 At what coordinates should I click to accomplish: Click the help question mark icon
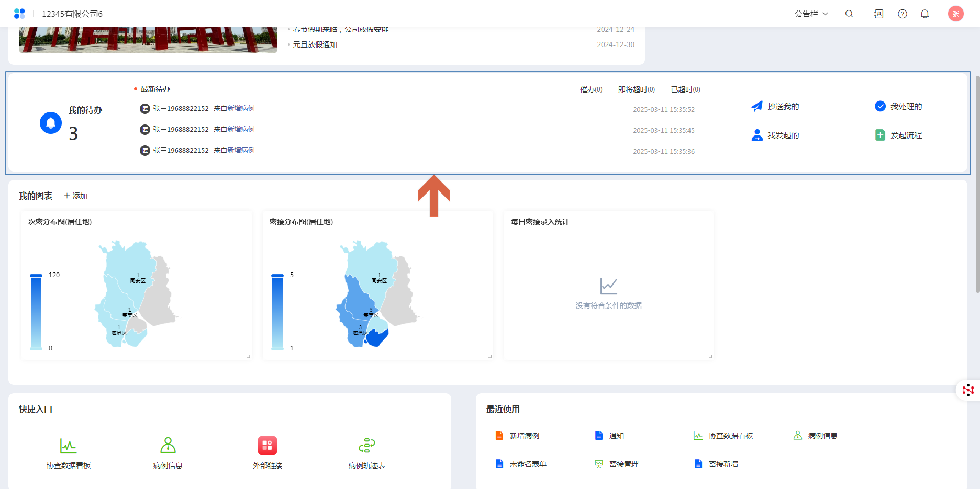click(x=903, y=14)
